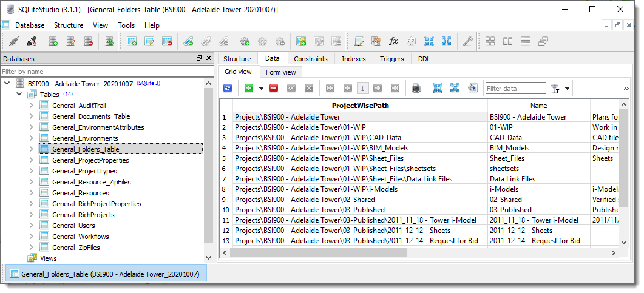Open the Tools menu
644x293 pixels.
tap(126, 25)
